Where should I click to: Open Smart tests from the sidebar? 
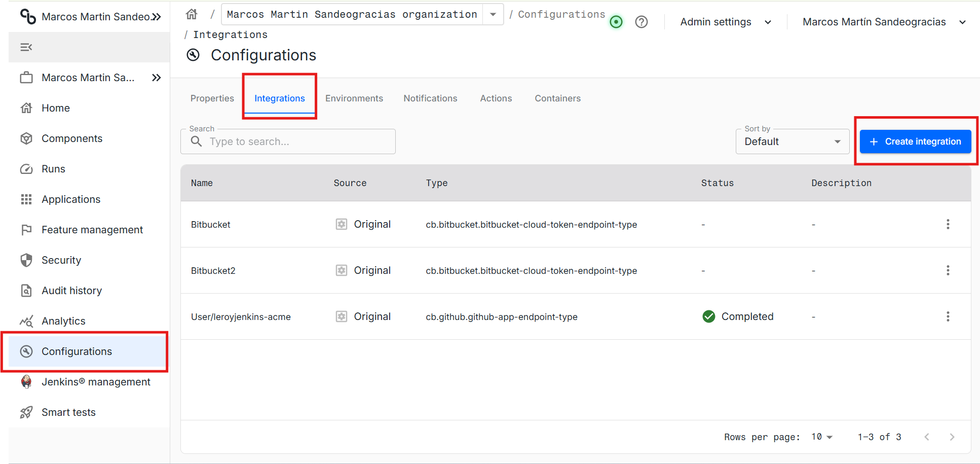coord(68,412)
